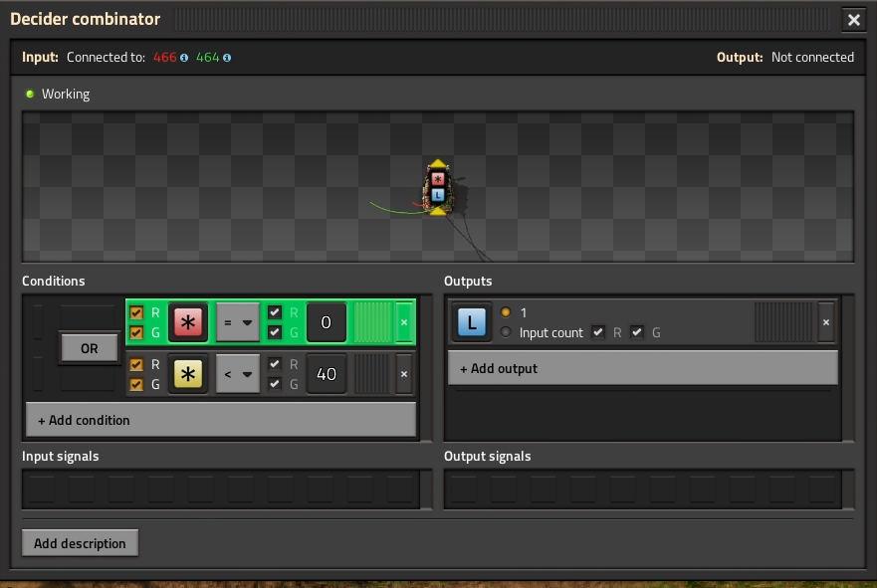The image size is (877, 588).
Task: Remove the first condition with its X
Action: click(x=403, y=322)
